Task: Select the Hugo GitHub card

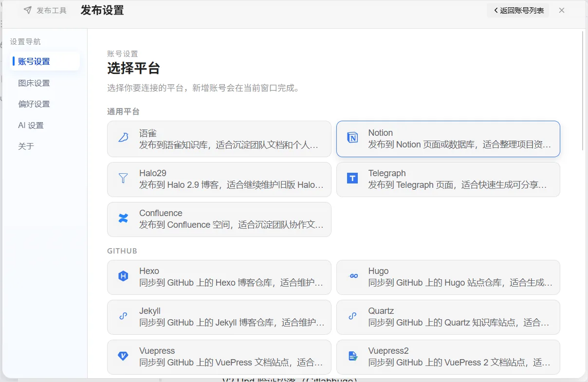Action: tap(448, 277)
